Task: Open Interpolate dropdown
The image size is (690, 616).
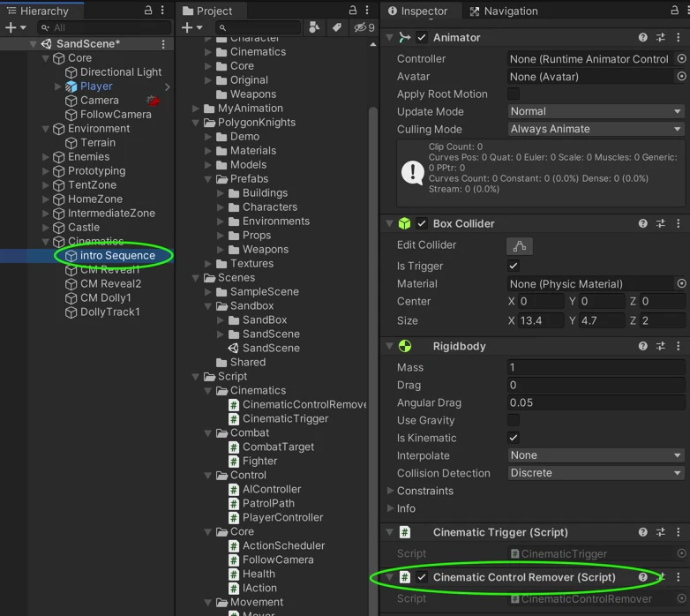Action: pyautogui.click(x=596, y=455)
